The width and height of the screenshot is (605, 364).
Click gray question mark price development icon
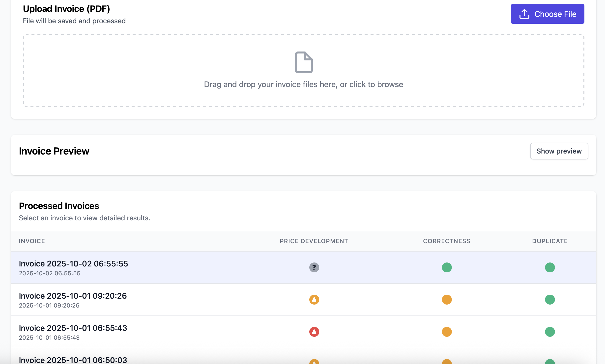[314, 267]
